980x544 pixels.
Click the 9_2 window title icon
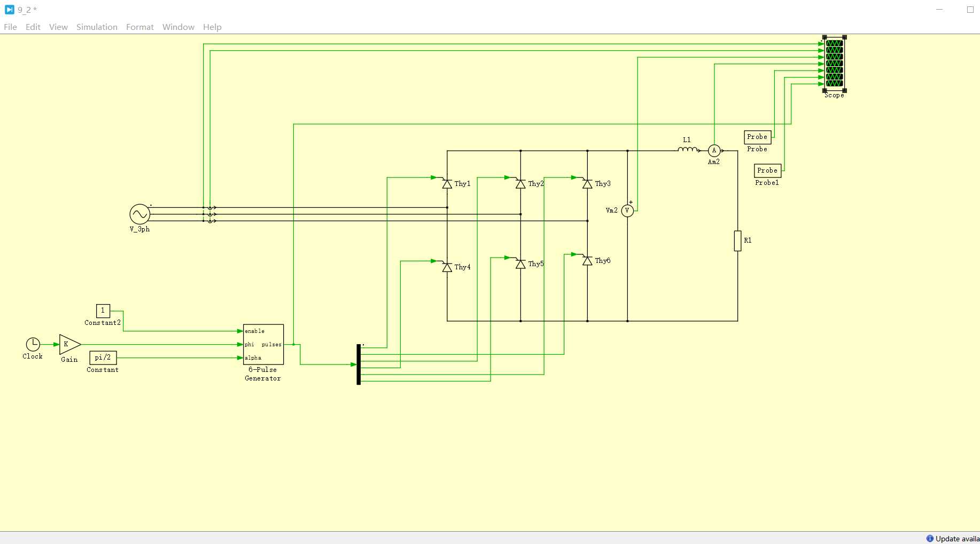[9, 10]
